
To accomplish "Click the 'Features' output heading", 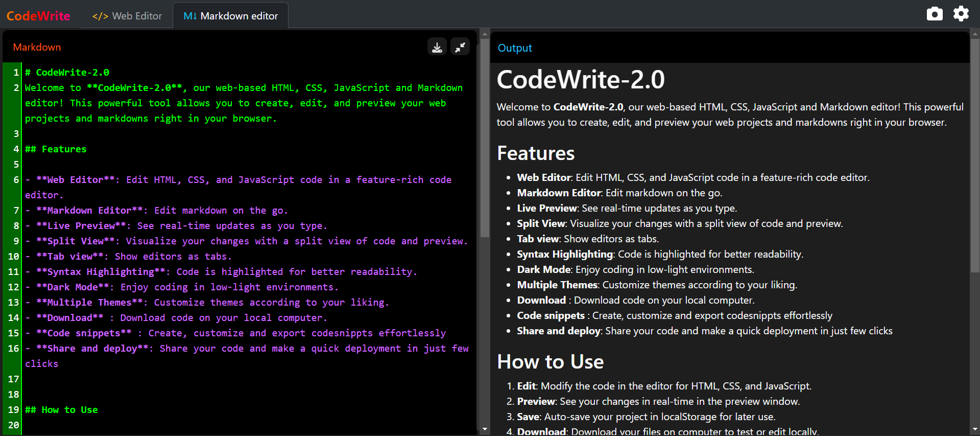I will (536, 153).
